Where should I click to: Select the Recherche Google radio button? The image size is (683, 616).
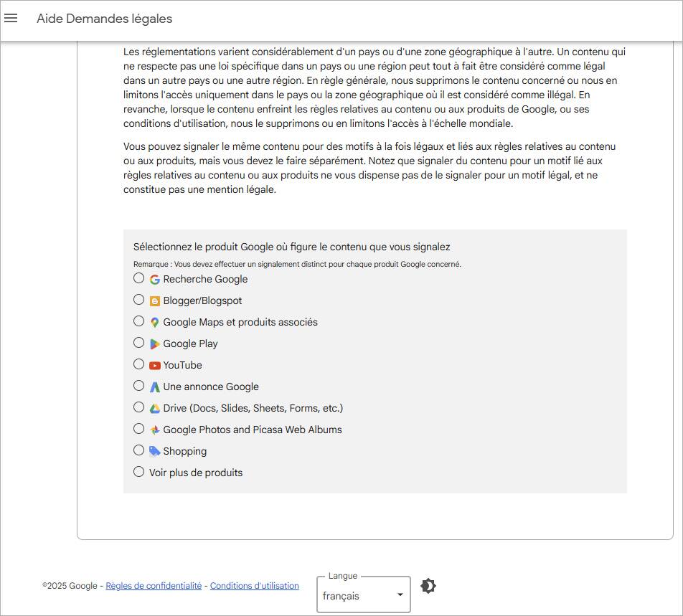139,278
